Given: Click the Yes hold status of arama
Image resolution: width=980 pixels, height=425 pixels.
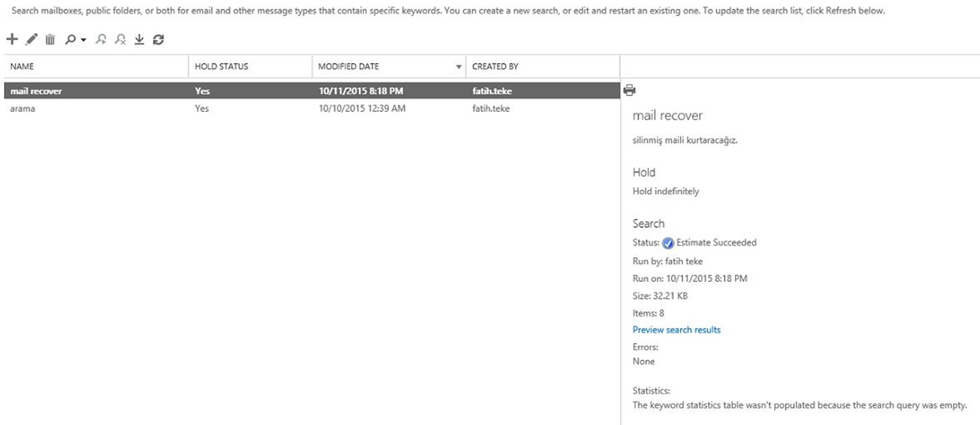Looking at the screenshot, I should pos(202,108).
